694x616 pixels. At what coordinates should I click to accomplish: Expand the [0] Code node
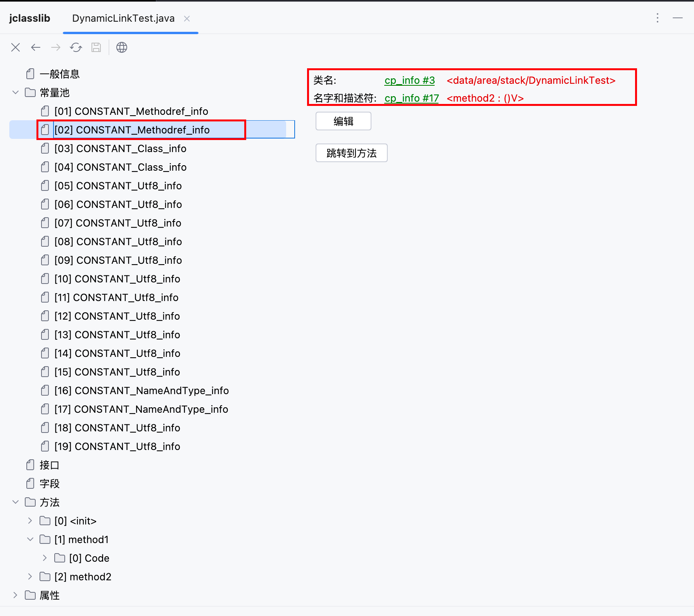point(45,558)
